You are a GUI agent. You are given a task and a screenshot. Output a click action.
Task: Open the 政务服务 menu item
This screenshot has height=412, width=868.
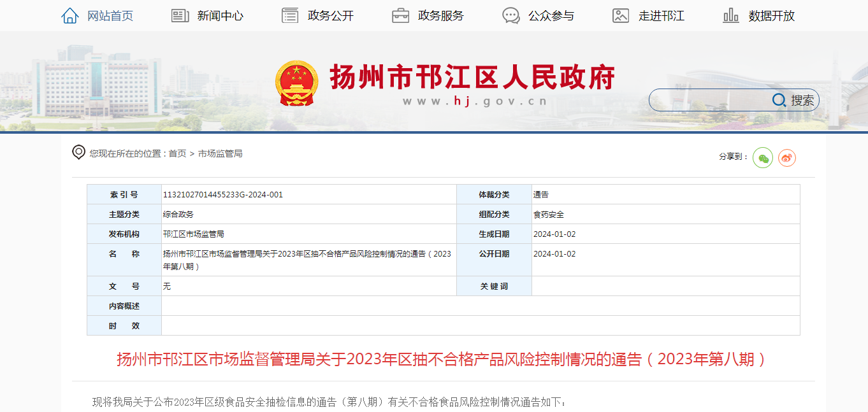click(440, 16)
